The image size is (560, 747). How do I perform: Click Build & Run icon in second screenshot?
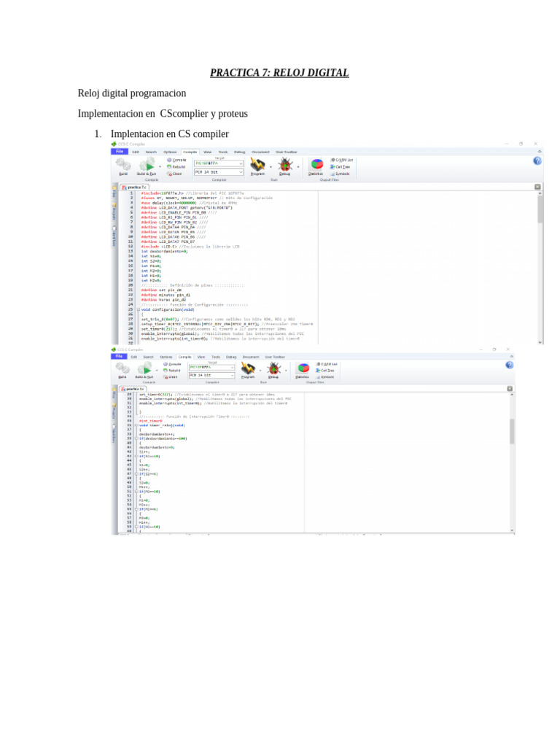point(145,368)
